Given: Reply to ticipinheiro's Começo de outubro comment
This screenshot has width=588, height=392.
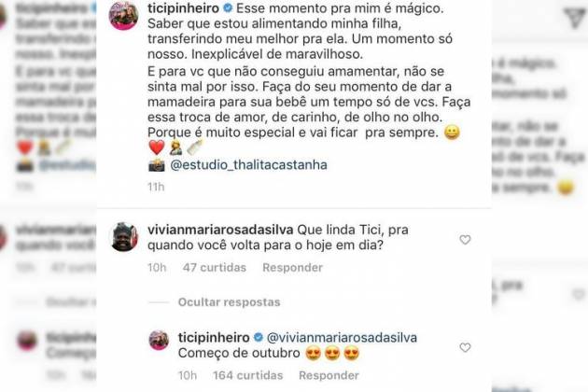Looking at the screenshot, I should tap(329, 375).
